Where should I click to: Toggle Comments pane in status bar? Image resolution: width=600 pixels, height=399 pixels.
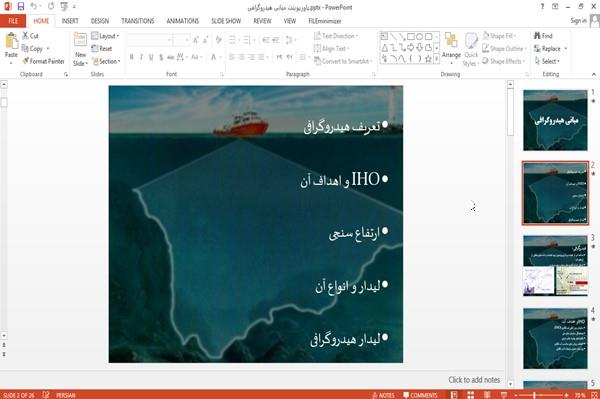click(x=420, y=395)
